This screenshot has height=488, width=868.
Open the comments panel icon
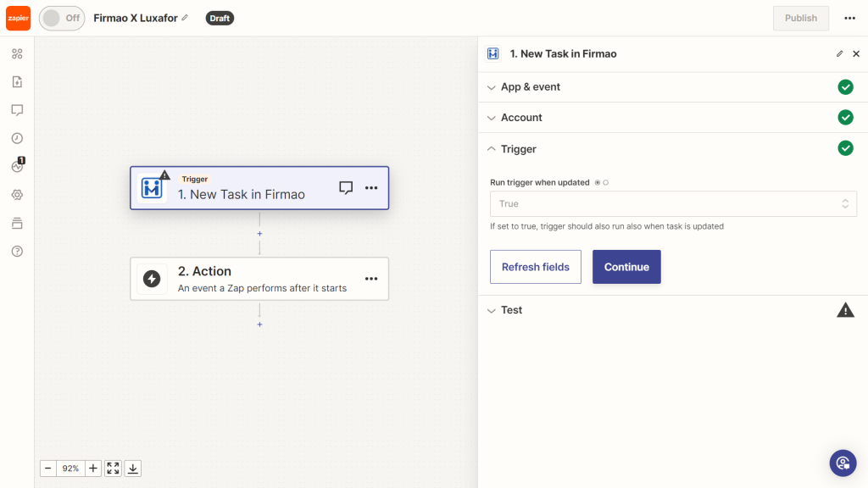17,109
